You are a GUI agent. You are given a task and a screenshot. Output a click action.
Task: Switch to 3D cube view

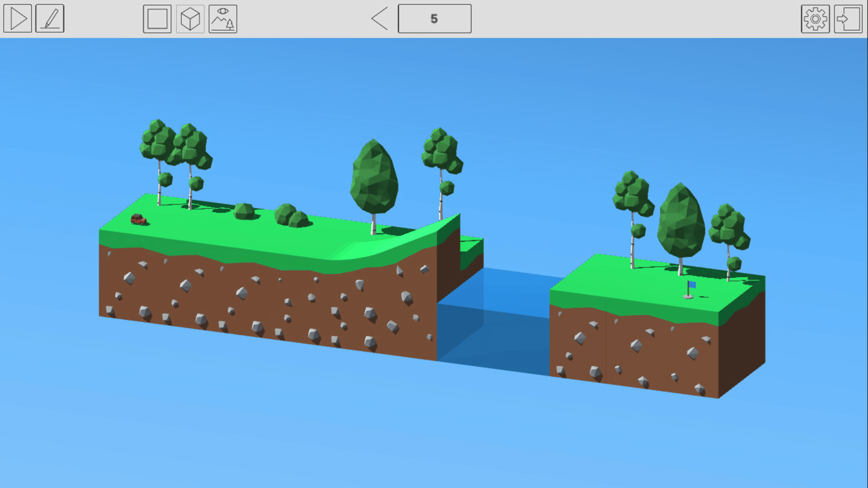tap(190, 19)
